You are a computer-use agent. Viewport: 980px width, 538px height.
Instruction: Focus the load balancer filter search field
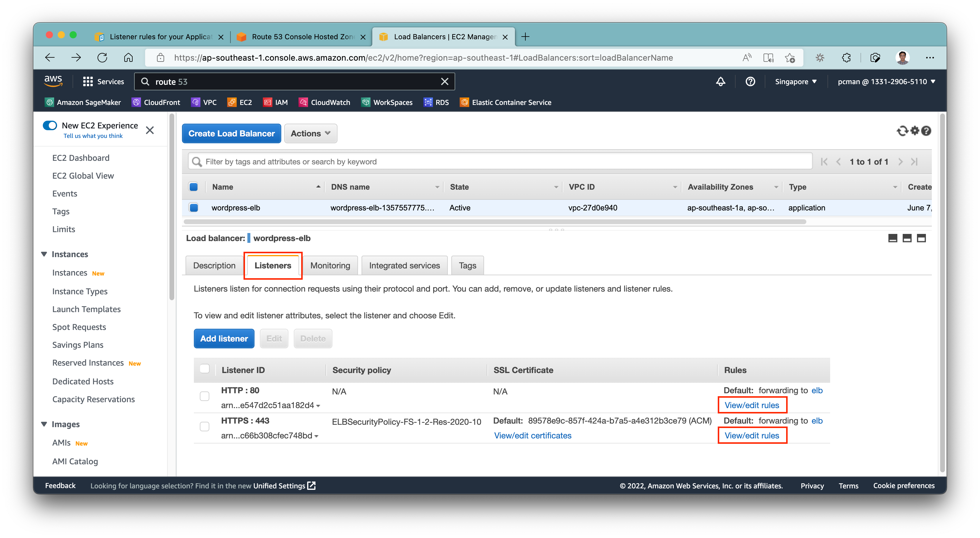pos(500,162)
